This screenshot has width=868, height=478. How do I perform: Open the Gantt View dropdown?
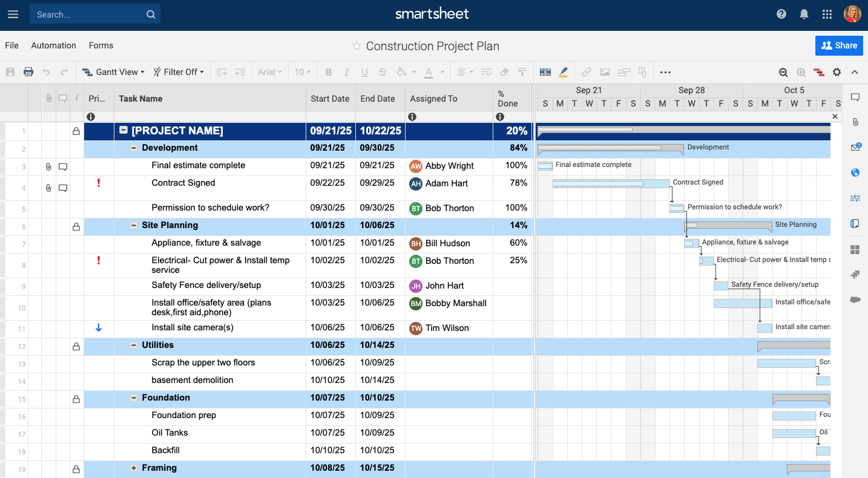(x=113, y=72)
